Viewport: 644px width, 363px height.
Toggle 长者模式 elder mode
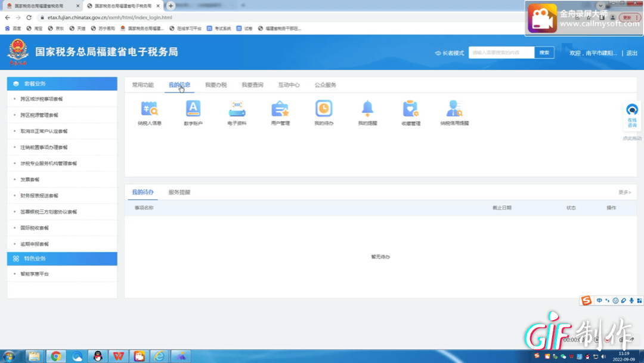(x=450, y=53)
